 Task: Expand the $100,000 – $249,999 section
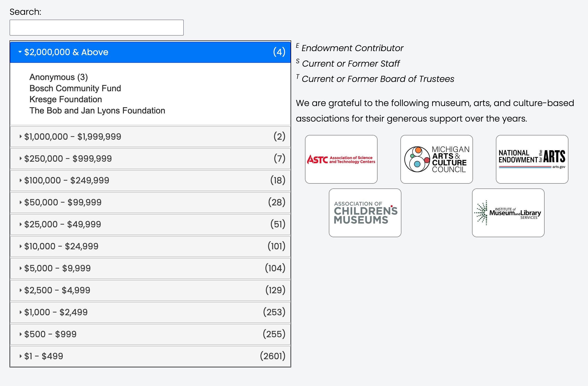click(150, 180)
